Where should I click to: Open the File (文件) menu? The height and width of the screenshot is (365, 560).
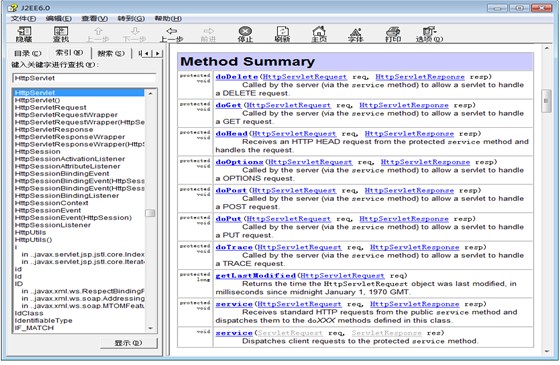[x=23, y=19]
